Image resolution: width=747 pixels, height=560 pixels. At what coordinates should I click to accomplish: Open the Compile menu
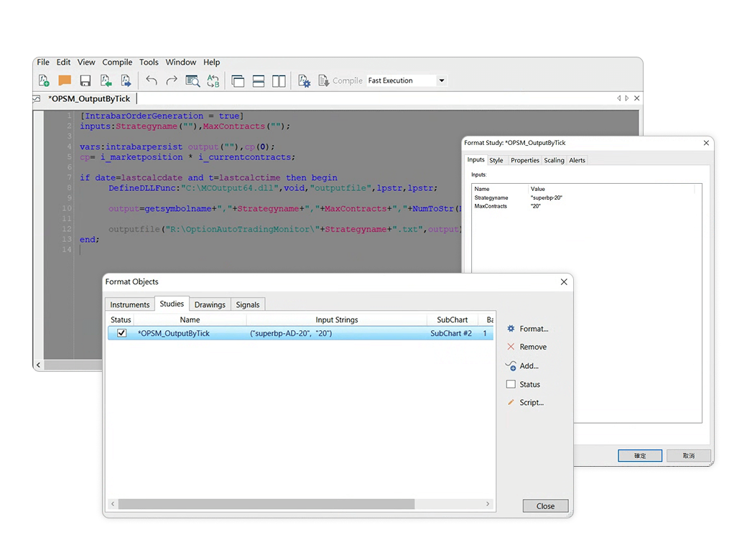pos(117,62)
